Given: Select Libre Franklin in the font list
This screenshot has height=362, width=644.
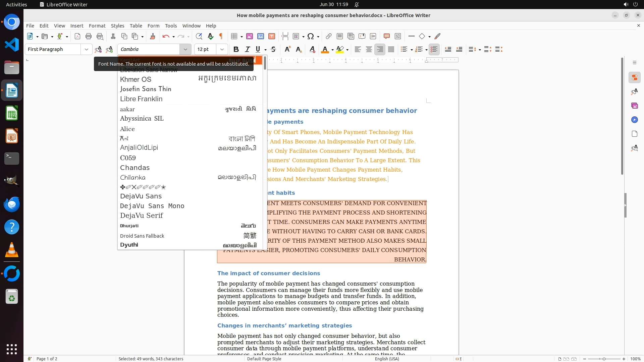Looking at the screenshot, I should coord(141,99).
